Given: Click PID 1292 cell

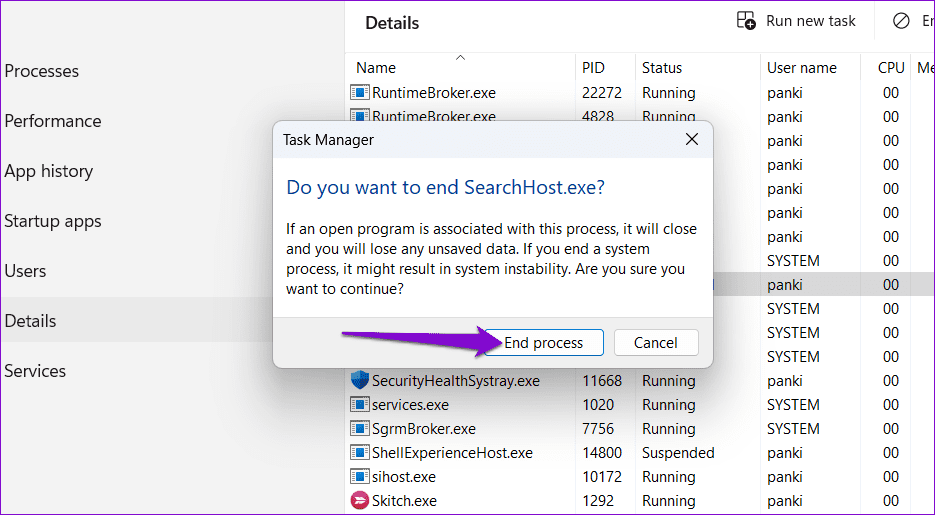Looking at the screenshot, I should click(x=598, y=500).
